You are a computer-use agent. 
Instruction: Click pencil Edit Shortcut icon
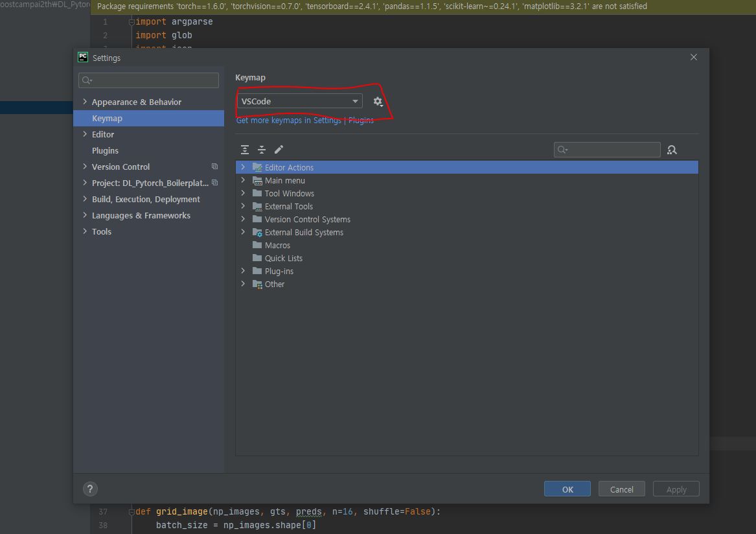[279, 150]
